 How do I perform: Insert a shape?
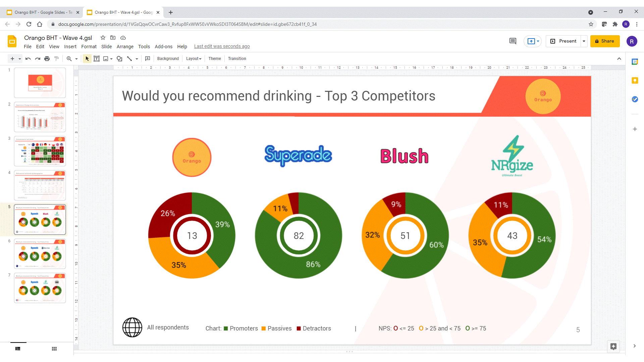119,59
